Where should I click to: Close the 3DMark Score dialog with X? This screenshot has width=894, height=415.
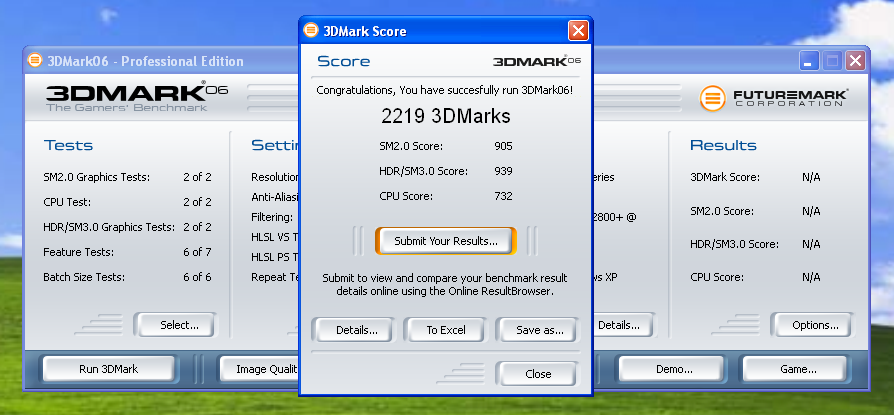coord(578,31)
